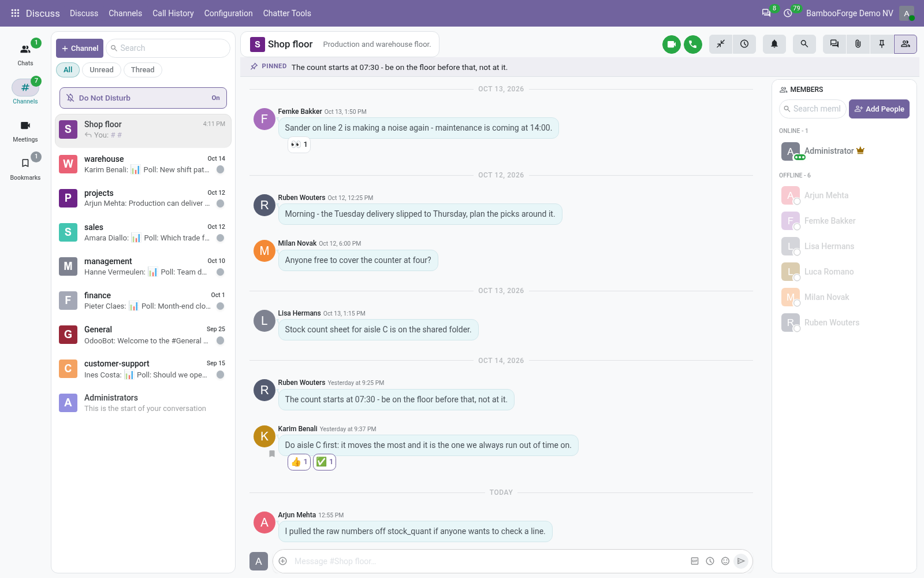Open the customer-support channel
The image size is (924, 578).
tap(143, 369)
